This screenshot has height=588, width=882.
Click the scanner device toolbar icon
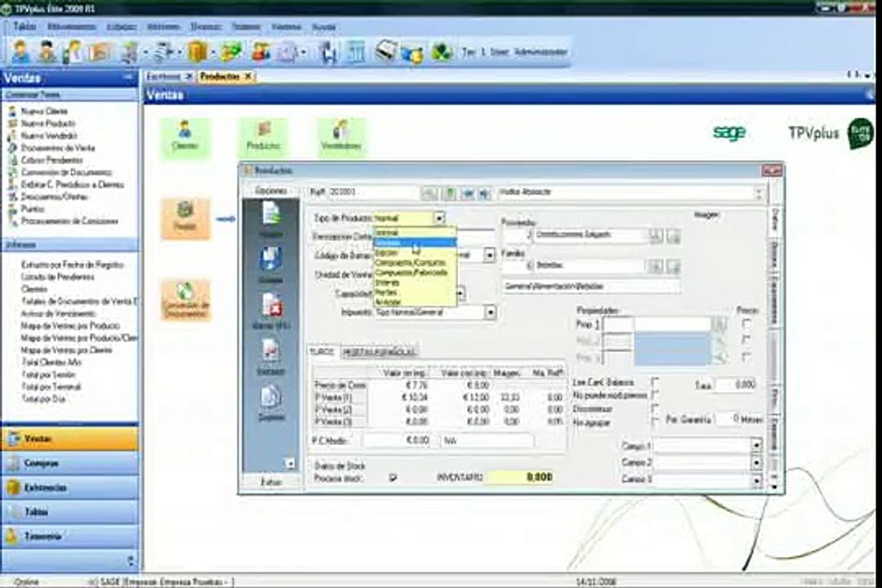pos(387,51)
